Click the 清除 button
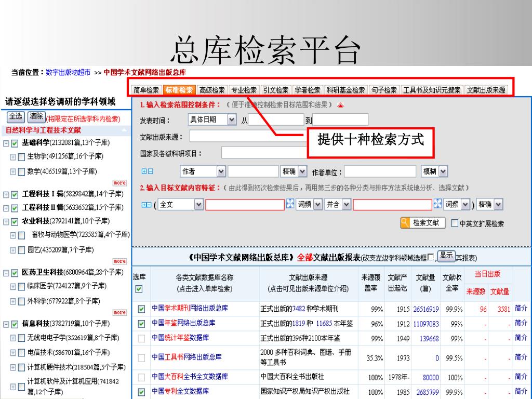The width and height of the screenshot is (532, 399). point(36,117)
